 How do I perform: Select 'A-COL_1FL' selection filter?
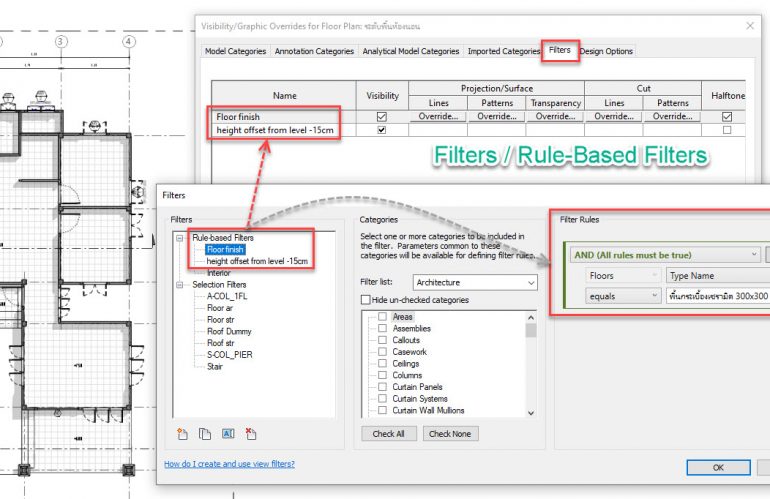[227, 296]
